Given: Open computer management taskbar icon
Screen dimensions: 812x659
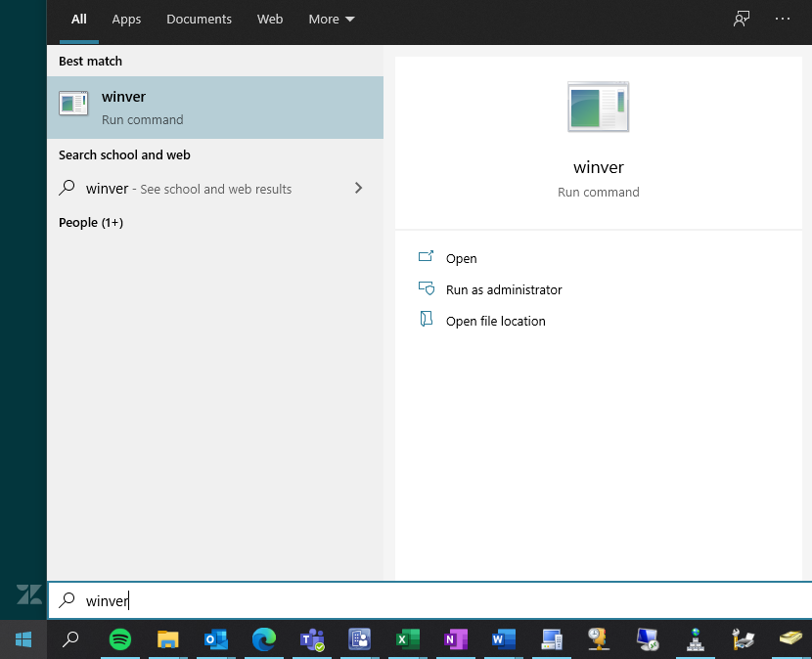Looking at the screenshot, I should point(552,639).
